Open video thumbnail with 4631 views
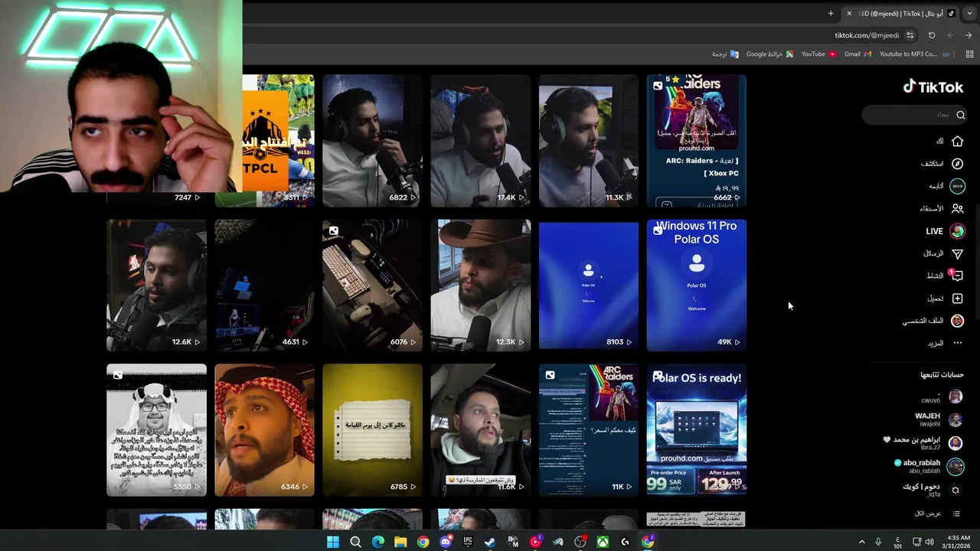980x551 pixels. (x=265, y=285)
